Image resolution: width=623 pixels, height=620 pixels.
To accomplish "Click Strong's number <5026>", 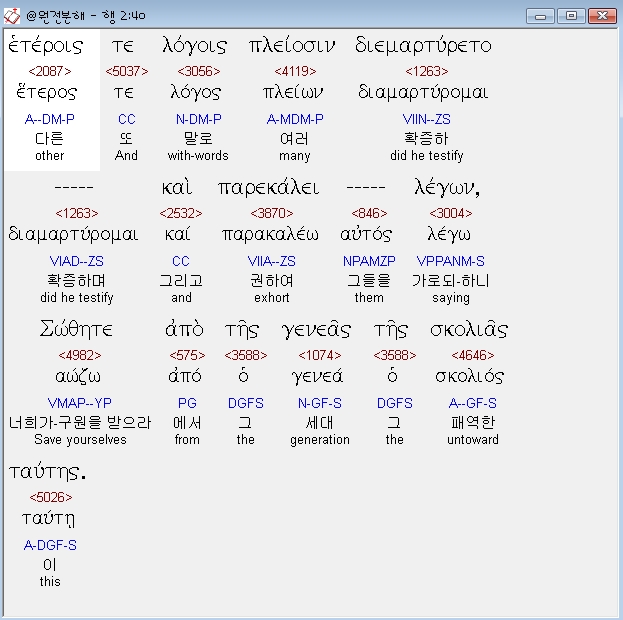I will pos(51,497).
